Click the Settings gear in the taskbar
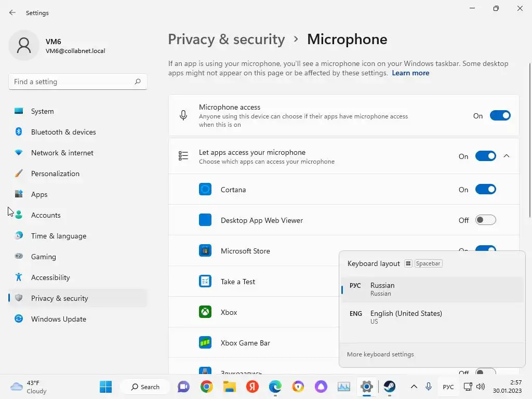This screenshot has height=399, width=532. tap(367, 387)
